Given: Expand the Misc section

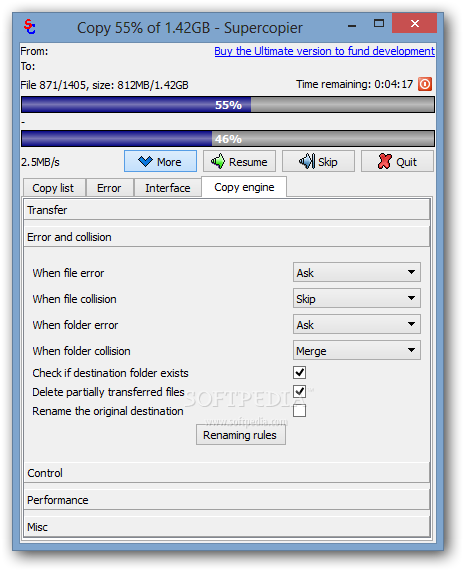Looking at the screenshot, I should (227, 527).
